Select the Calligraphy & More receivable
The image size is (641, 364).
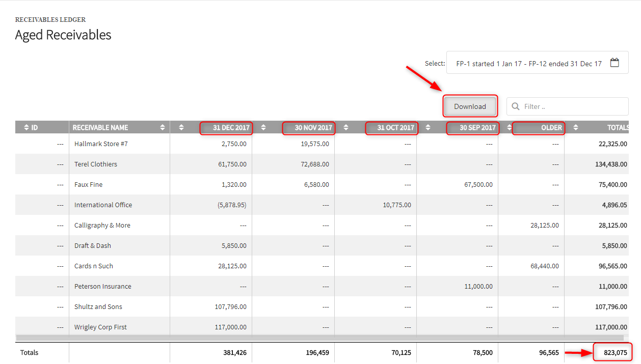[x=102, y=225]
